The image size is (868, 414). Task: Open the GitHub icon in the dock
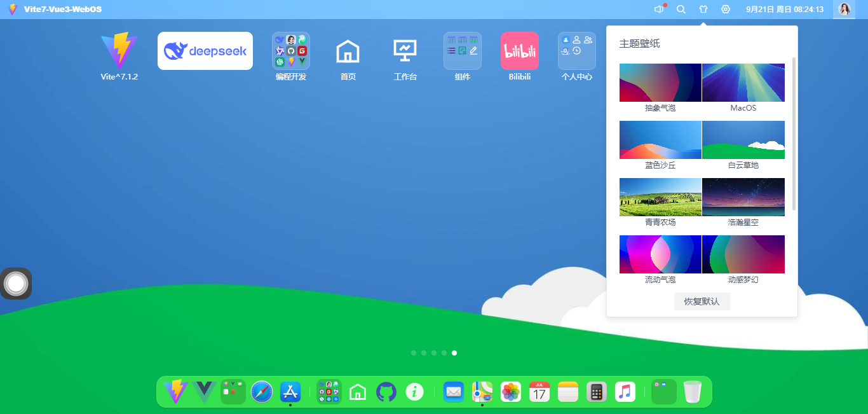point(386,392)
